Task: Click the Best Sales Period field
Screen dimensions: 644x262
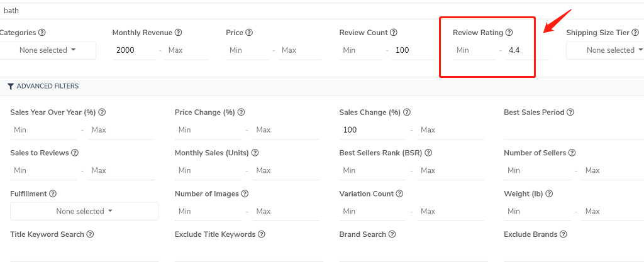Action: [x=574, y=130]
